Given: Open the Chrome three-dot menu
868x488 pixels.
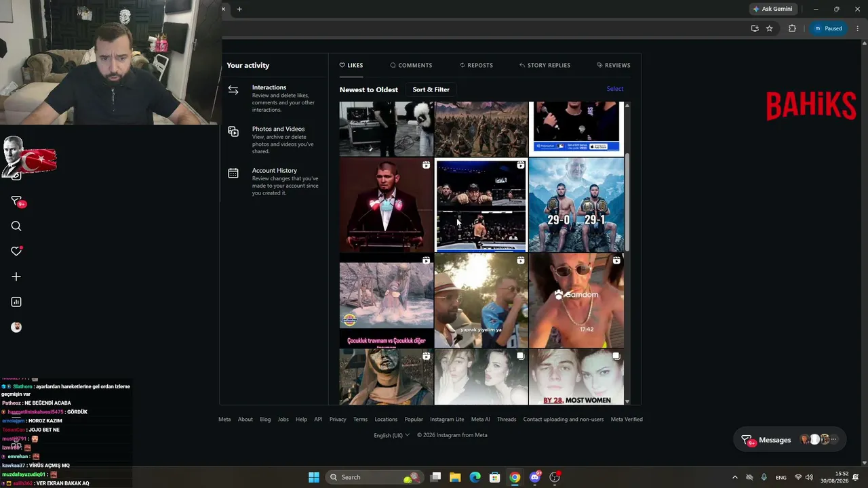Looking at the screenshot, I should (858, 28).
